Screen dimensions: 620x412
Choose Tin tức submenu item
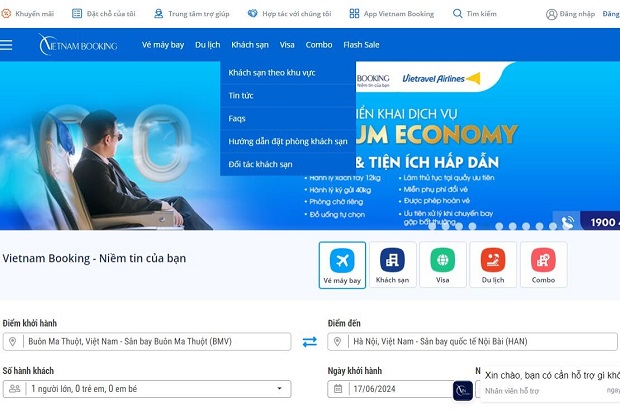[288, 96]
